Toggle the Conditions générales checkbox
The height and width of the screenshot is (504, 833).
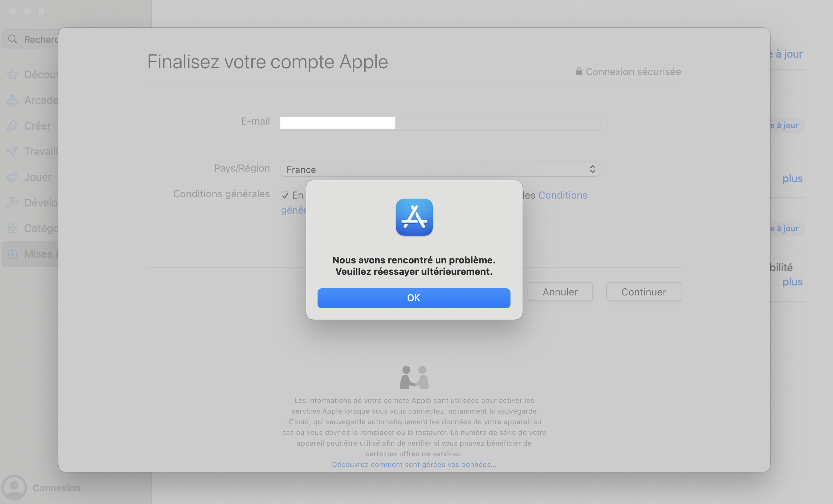coord(285,195)
